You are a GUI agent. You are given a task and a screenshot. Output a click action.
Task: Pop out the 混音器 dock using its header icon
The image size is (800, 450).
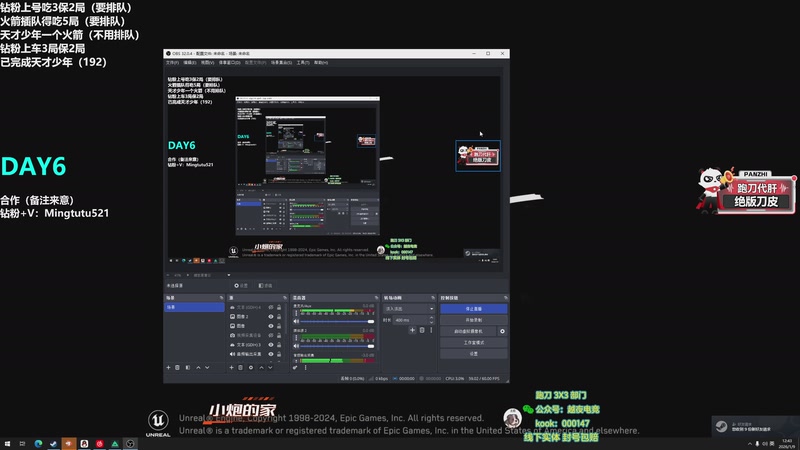(377, 298)
